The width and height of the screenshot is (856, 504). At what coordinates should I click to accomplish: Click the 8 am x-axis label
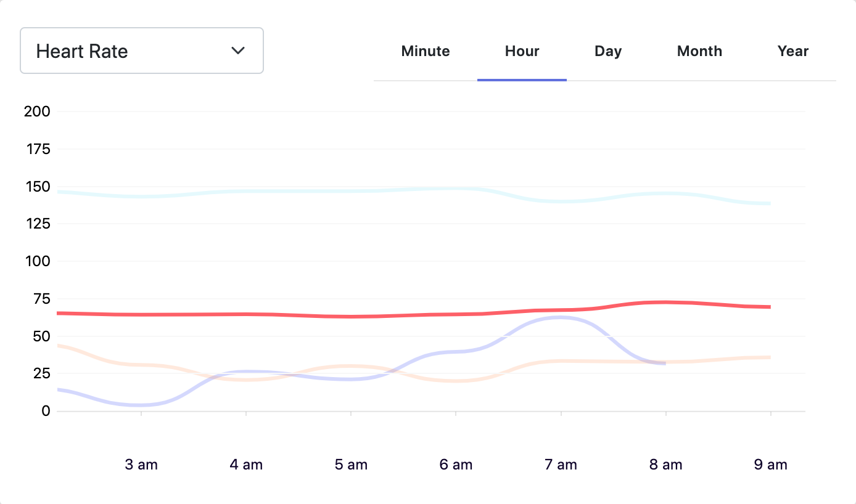[665, 465]
